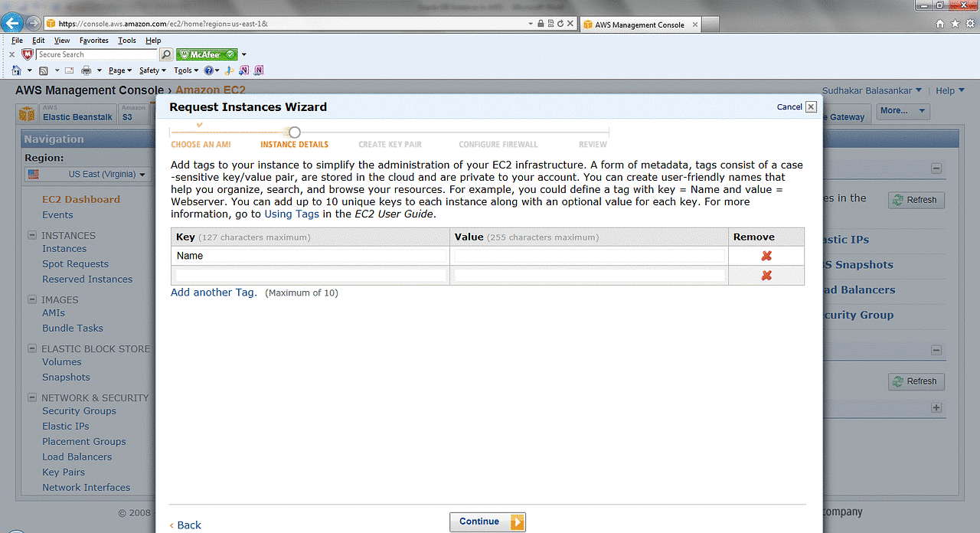Select the AWS Management Console browser tab
Screen dimensions: 980x533
tap(640, 25)
